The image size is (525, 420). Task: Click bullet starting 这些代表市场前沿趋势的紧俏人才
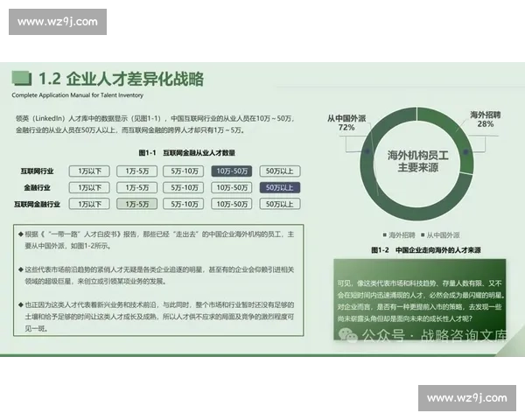coord(157,276)
